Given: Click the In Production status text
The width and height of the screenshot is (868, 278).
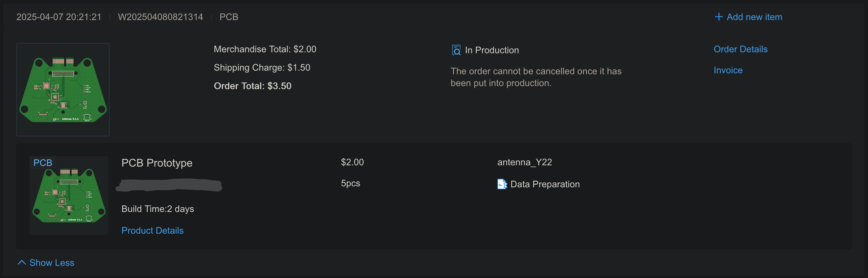Looking at the screenshot, I should 492,50.
